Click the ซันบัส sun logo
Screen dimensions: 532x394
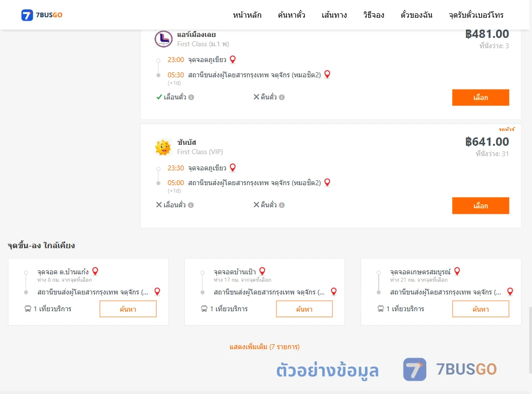tap(163, 147)
